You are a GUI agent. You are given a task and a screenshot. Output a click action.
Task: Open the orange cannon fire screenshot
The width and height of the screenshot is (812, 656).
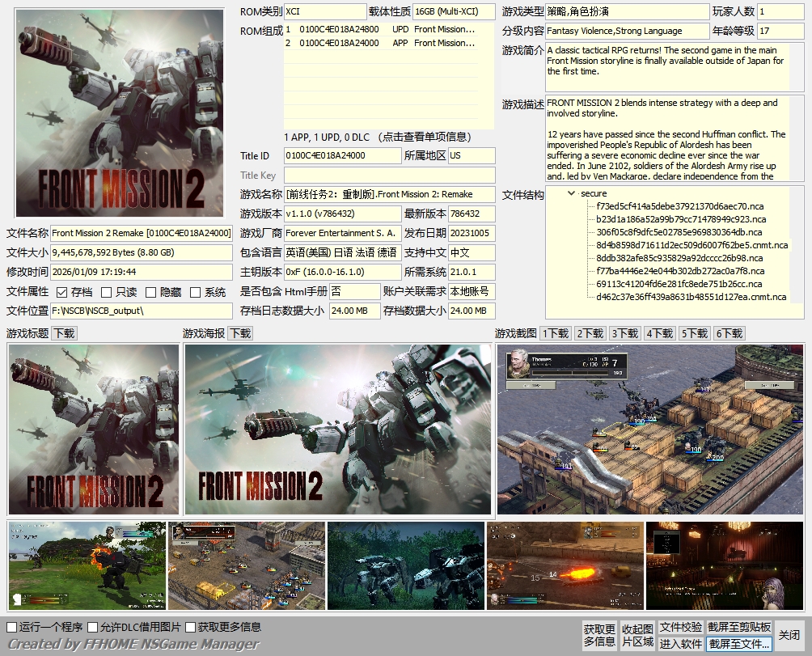click(565, 565)
